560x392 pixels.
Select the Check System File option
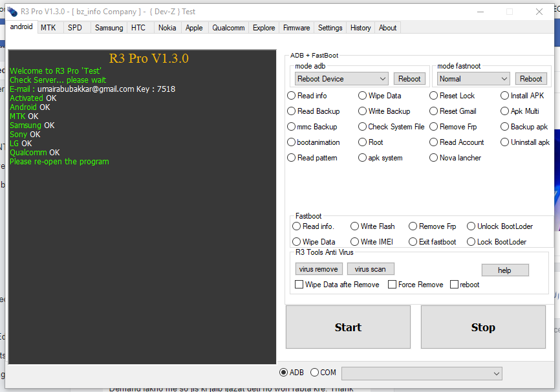point(391,127)
